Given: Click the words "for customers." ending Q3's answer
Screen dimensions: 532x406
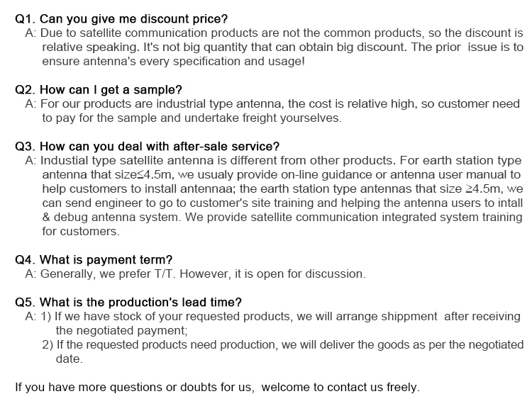Looking at the screenshot, I should point(81,232).
